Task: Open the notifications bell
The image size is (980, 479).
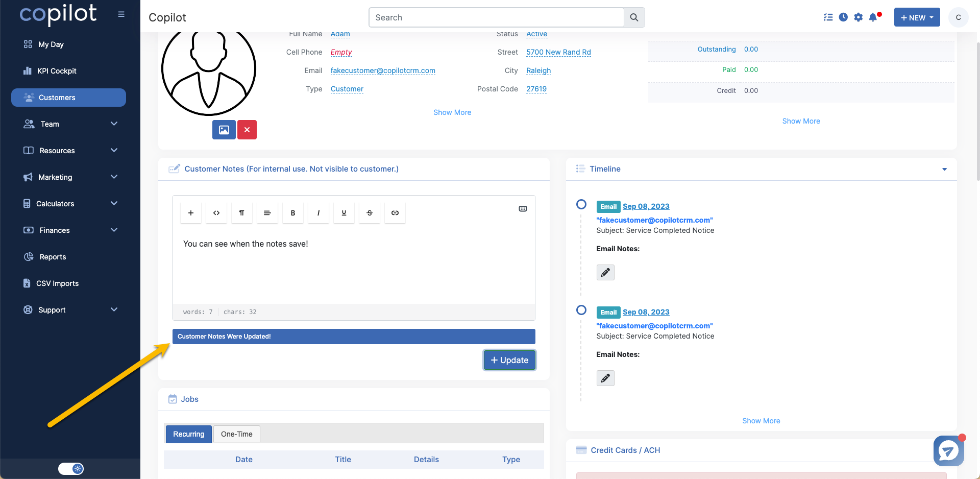Action: [x=874, y=17]
